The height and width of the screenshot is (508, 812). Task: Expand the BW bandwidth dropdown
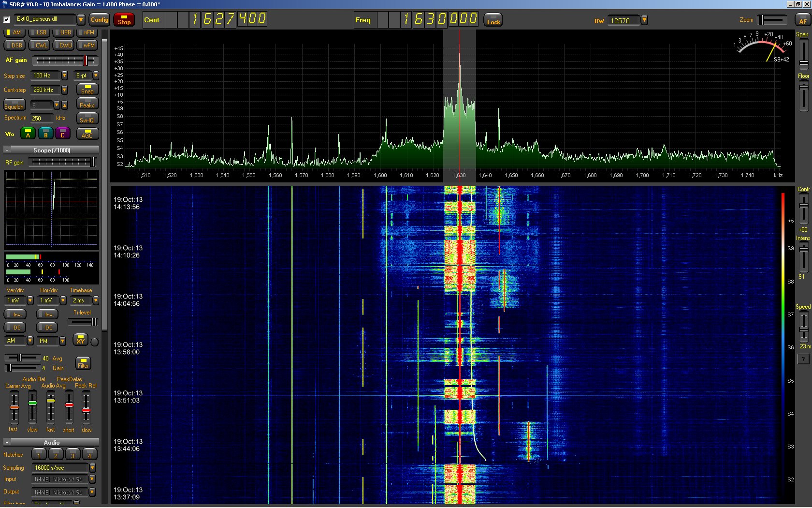click(x=644, y=20)
